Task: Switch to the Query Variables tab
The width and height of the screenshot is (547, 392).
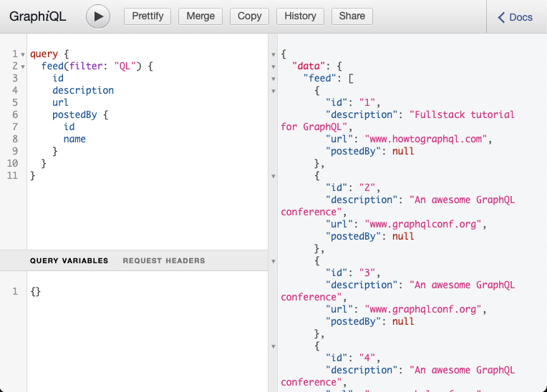Action: click(x=69, y=260)
